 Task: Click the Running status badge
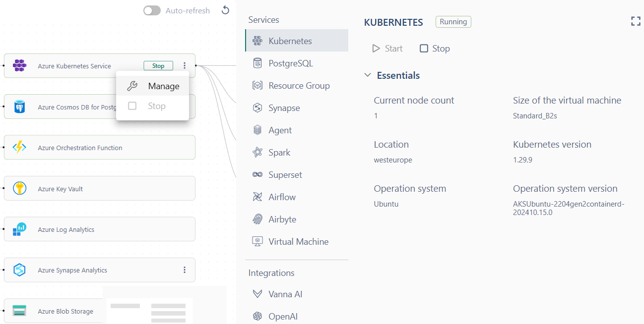(453, 22)
